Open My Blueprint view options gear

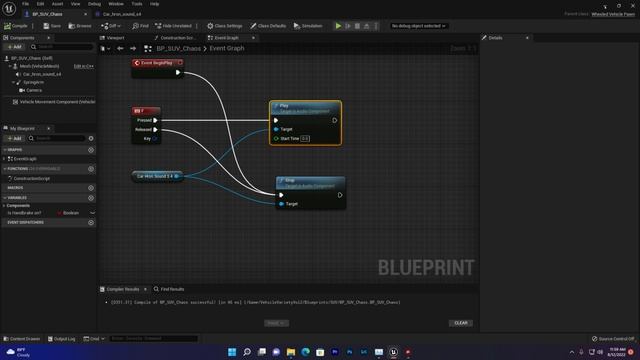coord(91,138)
